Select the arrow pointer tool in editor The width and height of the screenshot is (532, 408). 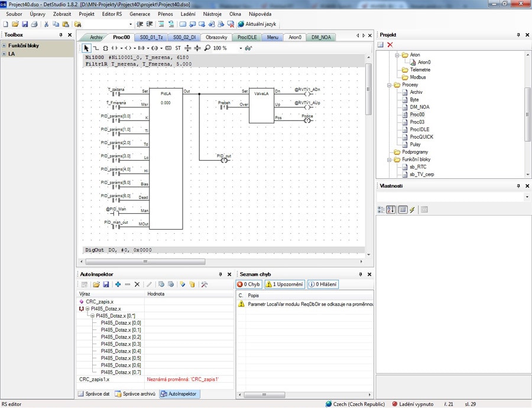click(86, 48)
